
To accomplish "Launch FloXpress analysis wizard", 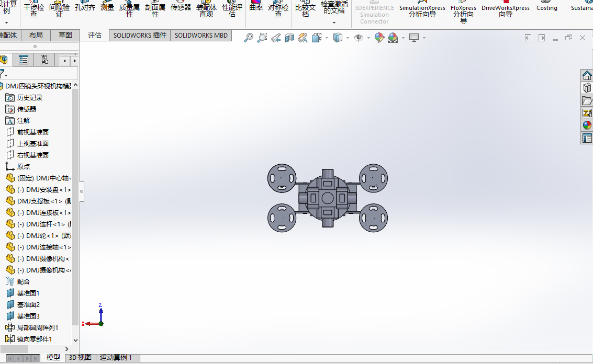I will [x=463, y=12].
